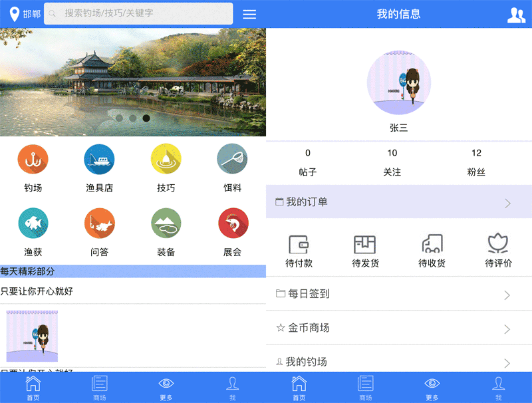Tap the 问答 Q&A icon
Screen dimensions: 532x403
(x=99, y=223)
